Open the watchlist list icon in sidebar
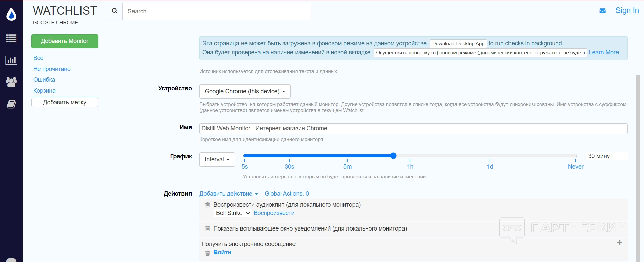Image resolution: width=644 pixels, height=262 pixels. pos(11,39)
